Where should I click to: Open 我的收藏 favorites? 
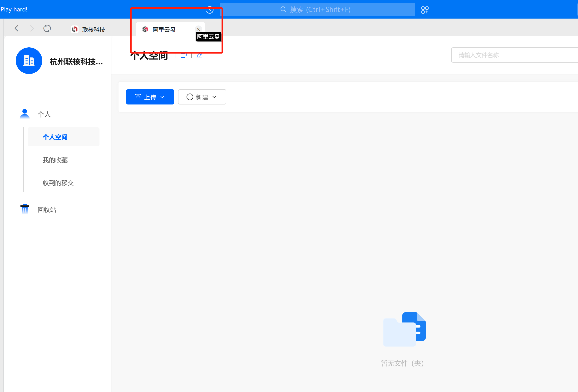tap(55, 160)
